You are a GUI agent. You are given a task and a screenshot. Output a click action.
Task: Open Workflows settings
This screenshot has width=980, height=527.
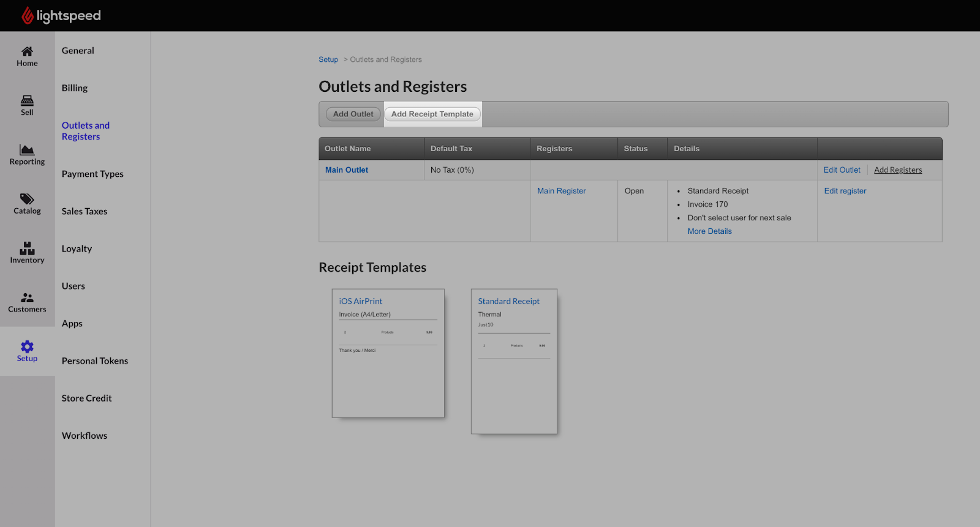point(85,436)
